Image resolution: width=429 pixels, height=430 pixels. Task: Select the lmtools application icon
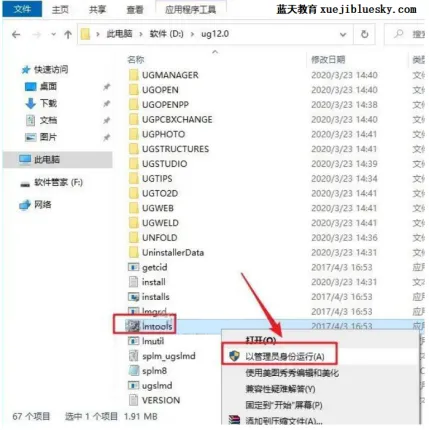pyautogui.click(x=133, y=326)
